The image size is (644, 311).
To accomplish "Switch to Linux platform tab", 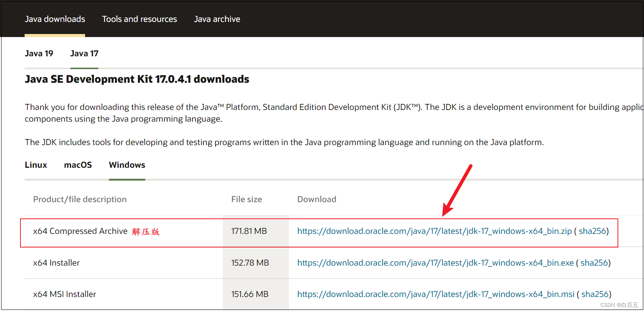I will coord(36,165).
